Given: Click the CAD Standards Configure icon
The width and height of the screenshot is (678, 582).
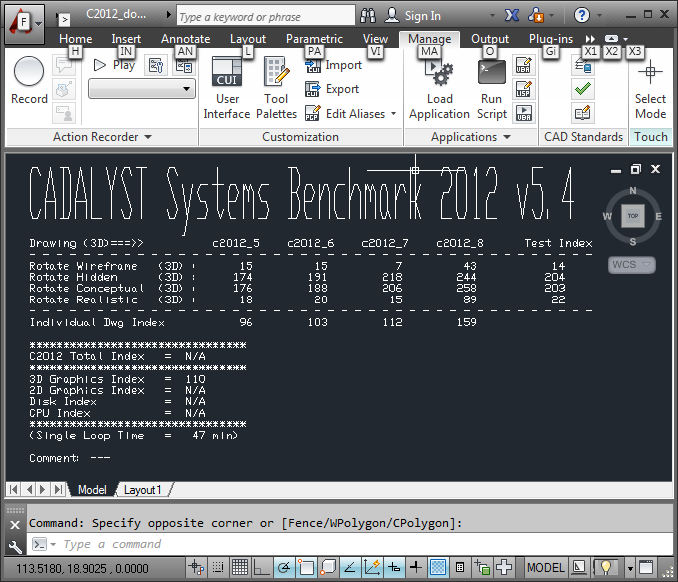Looking at the screenshot, I should [x=583, y=114].
